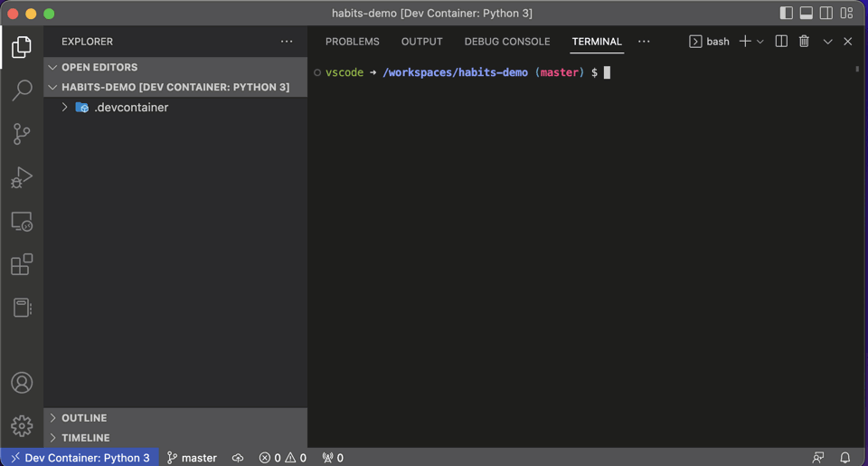Screen dimensions: 868x466
Task: Create a new terminal with plus
Action: coord(745,42)
